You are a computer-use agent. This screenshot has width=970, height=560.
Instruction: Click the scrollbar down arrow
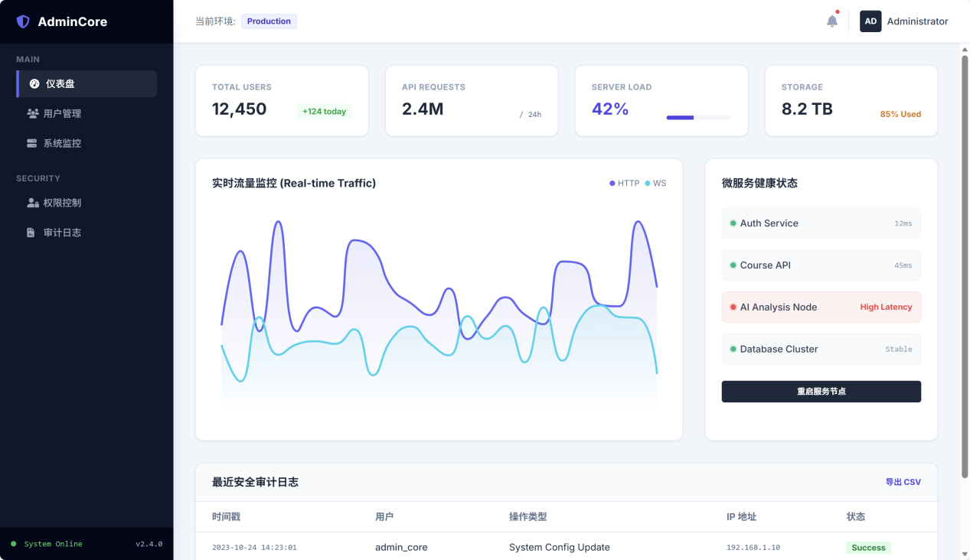click(x=965, y=553)
